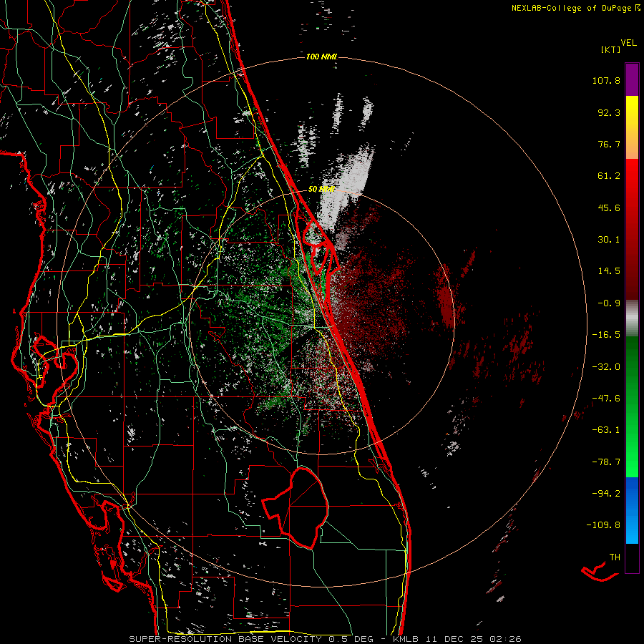
Task: Click the -94.2 velocity scale value
Action: coord(606,493)
